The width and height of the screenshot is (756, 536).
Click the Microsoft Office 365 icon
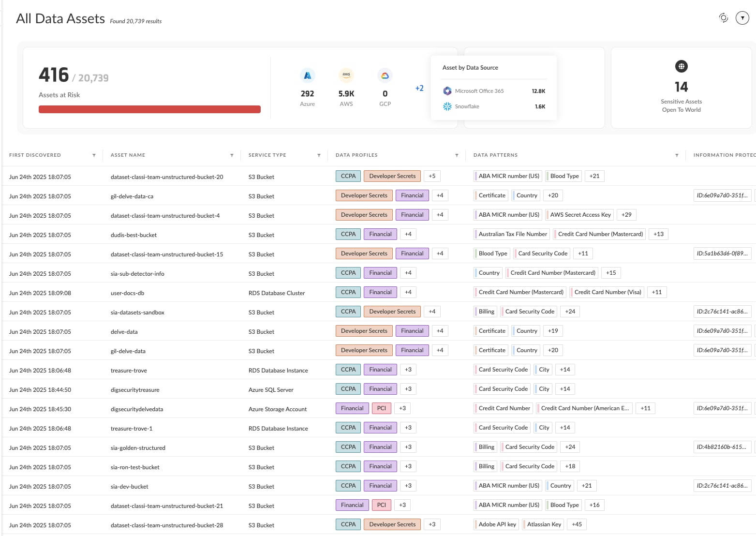[447, 91]
